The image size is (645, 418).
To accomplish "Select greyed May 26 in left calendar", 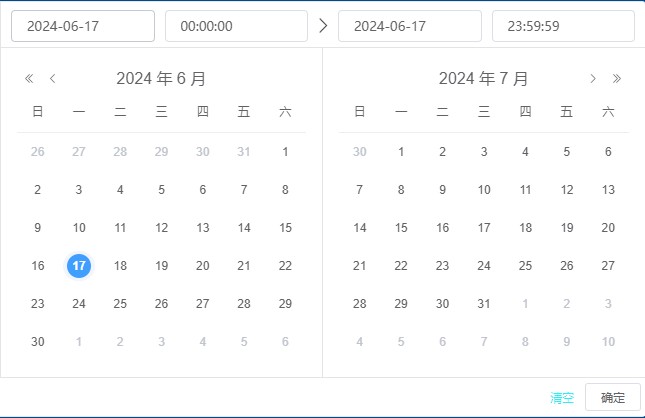I will [x=37, y=152].
